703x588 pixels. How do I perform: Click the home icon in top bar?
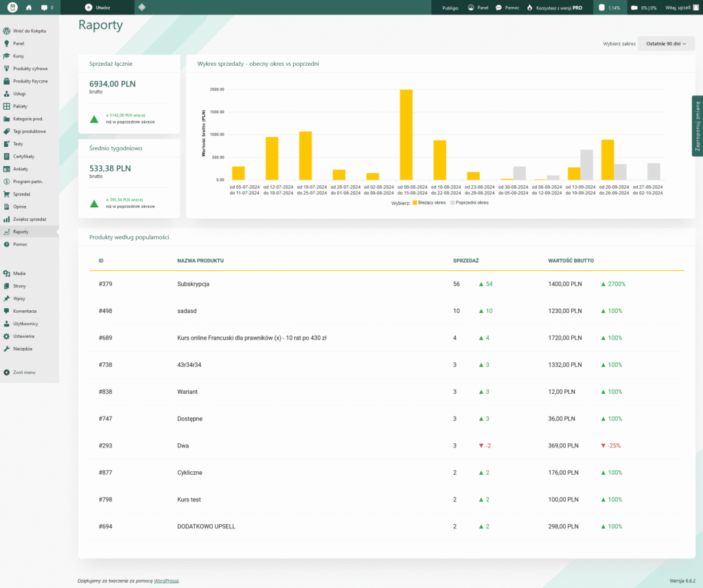point(29,8)
